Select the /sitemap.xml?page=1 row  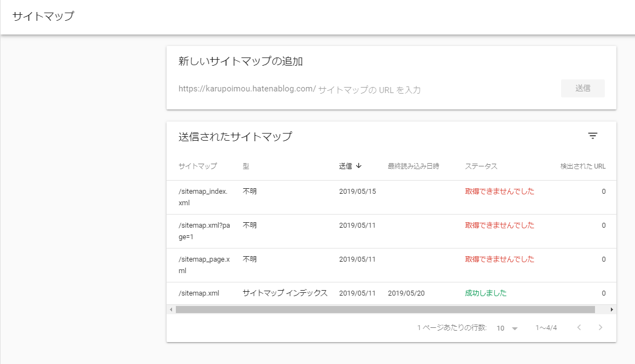click(x=391, y=232)
